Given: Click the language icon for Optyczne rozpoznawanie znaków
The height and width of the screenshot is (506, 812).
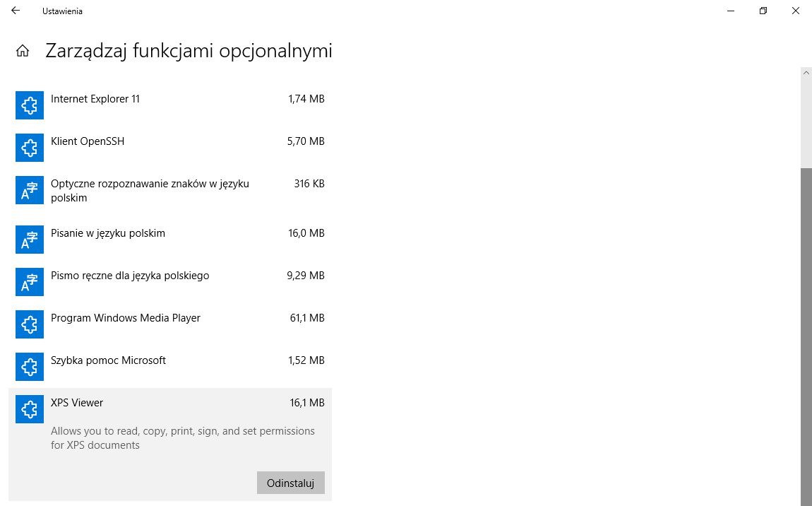Looking at the screenshot, I should pos(29,189).
